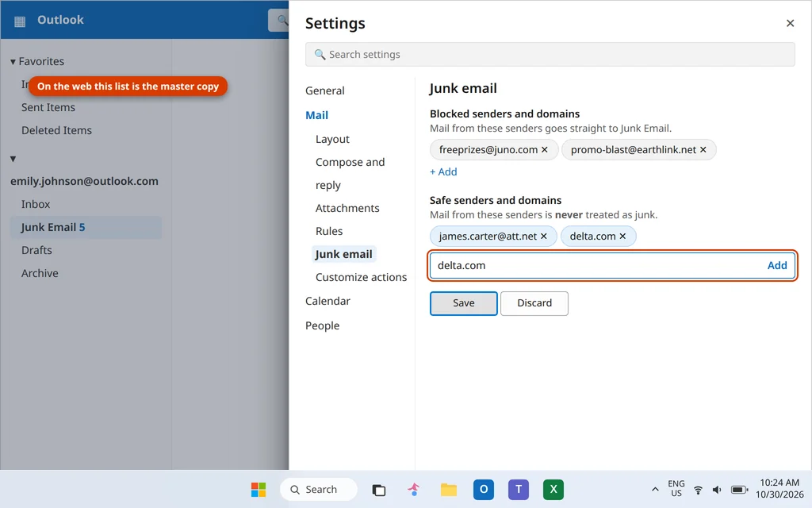812x508 pixels.
Task: Open the Outlook app launcher grid icon
Action: tap(20, 21)
